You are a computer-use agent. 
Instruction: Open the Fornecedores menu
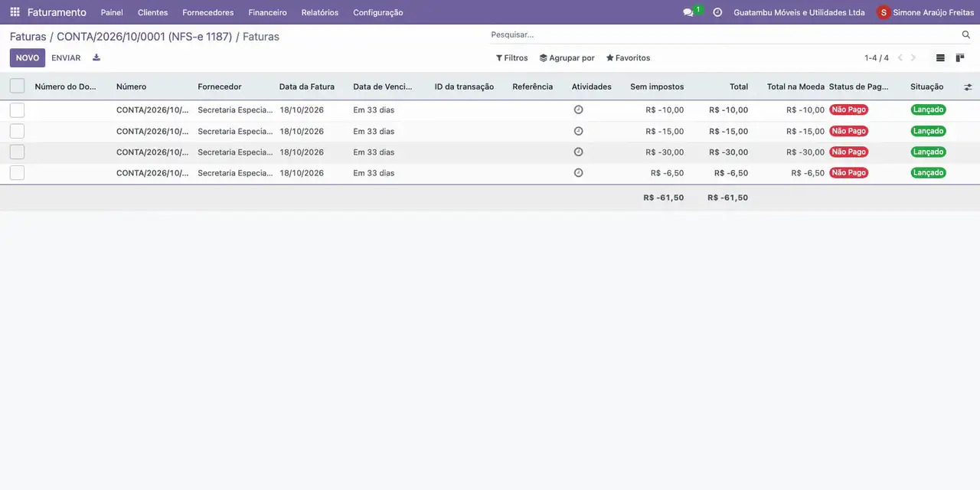coord(208,12)
